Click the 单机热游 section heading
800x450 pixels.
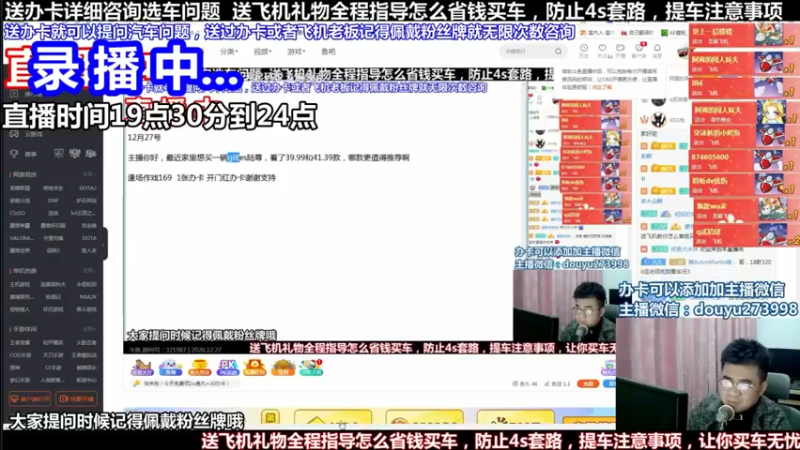point(24,270)
